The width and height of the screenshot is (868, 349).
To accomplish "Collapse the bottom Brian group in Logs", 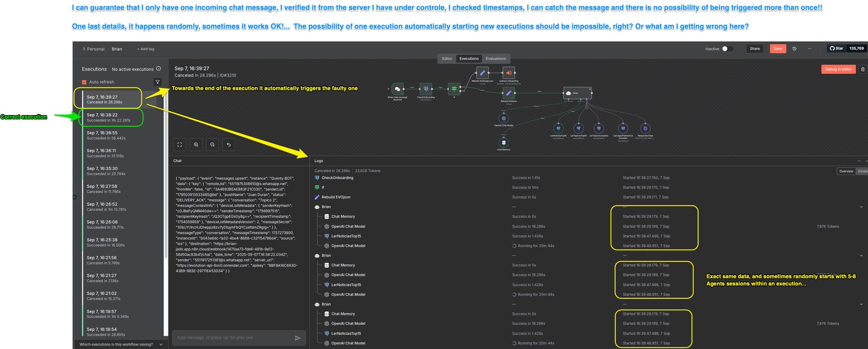I will (x=861, y=304).
